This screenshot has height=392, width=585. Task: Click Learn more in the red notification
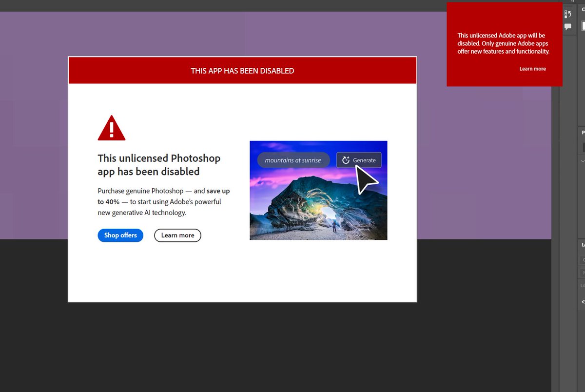(532, 69)
